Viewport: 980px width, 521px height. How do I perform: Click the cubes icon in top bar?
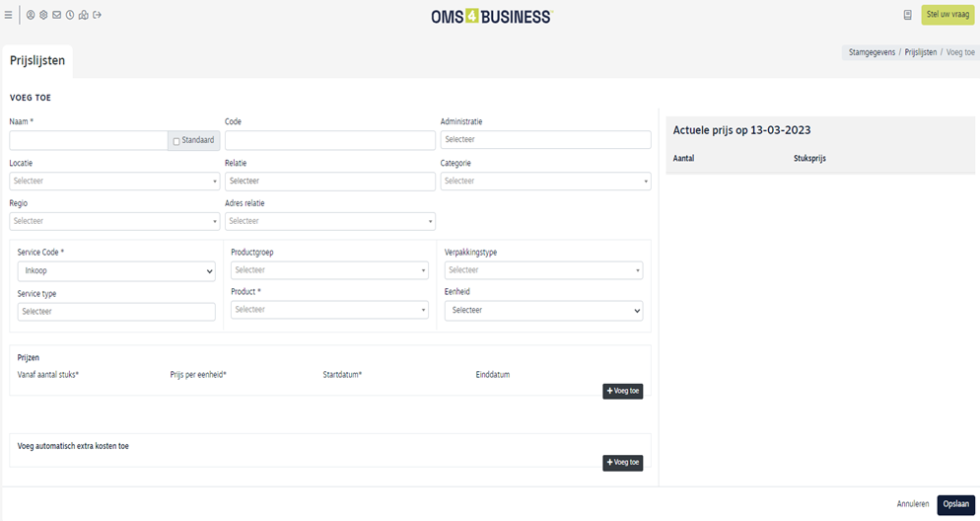tap(83, 15)
